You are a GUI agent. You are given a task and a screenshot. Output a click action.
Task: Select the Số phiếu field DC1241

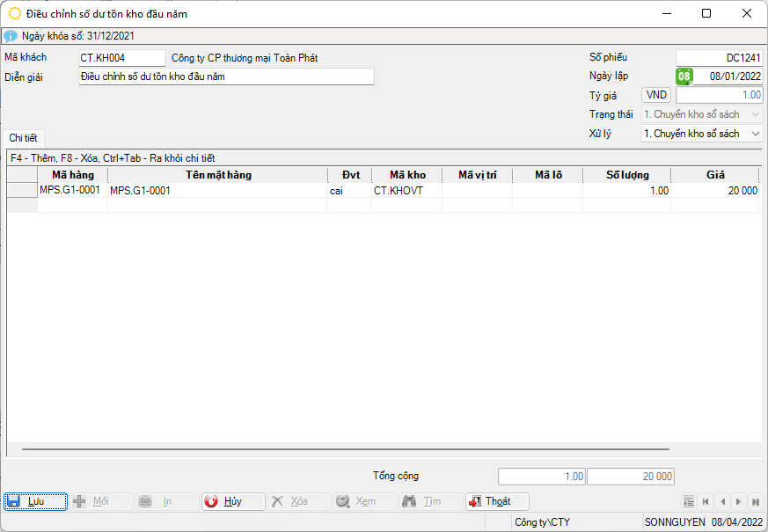pyautogui.click(x=719, y=57)
